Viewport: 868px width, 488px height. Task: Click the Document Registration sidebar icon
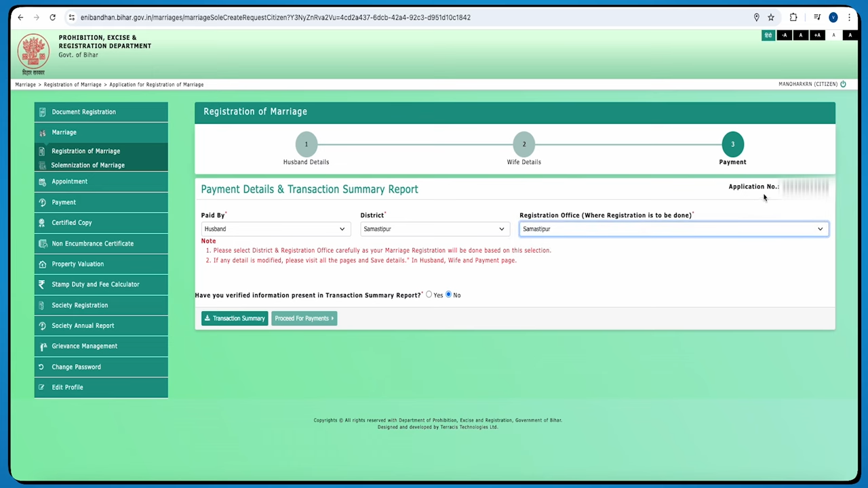click(x=43, y=112)
